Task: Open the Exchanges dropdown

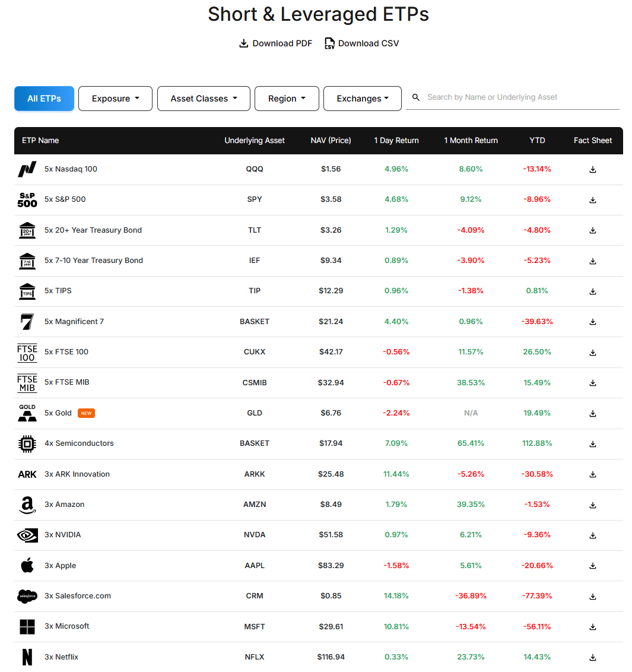Action: click(x=363, y=98)
